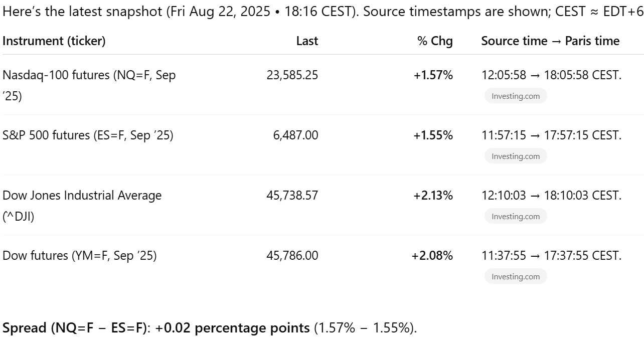Click the "Instrument (ticker)" column header
The height and width of the screenshot is (342, 644).
tap(54, 41)
